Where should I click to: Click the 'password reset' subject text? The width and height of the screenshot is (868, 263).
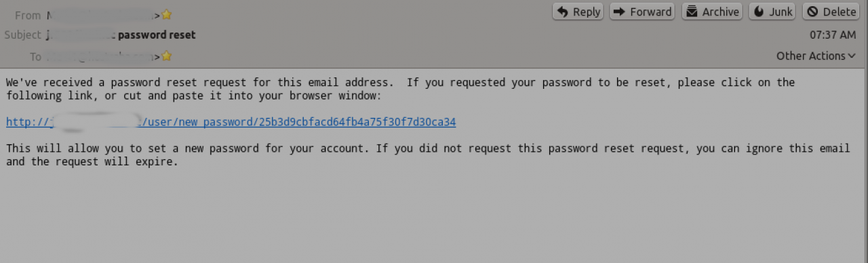157,35
